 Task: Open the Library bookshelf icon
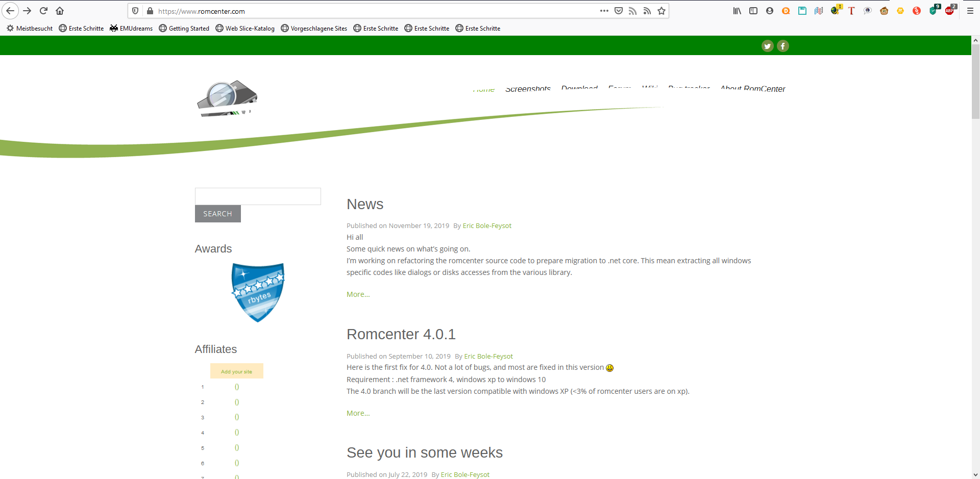point(737,11)
